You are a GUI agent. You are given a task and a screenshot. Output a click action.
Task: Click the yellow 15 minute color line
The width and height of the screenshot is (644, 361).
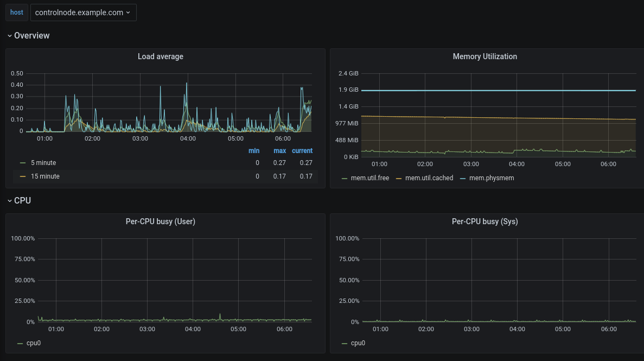23,176
